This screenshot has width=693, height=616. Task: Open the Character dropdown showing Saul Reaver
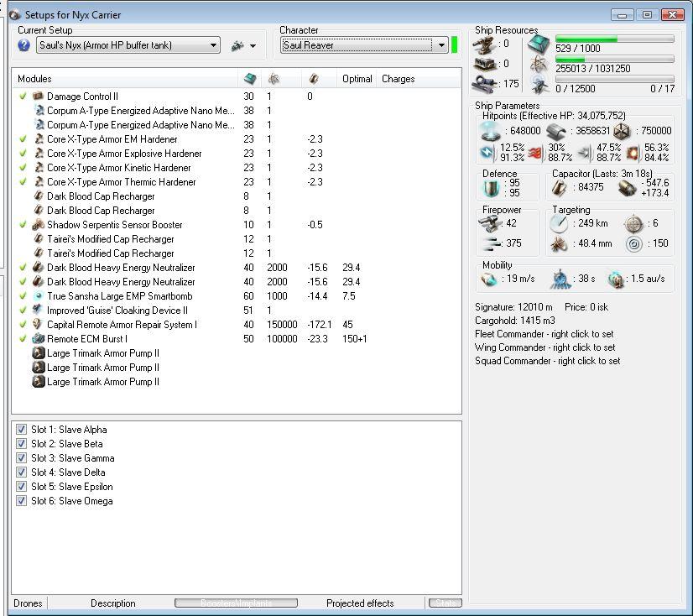(364, 45)
